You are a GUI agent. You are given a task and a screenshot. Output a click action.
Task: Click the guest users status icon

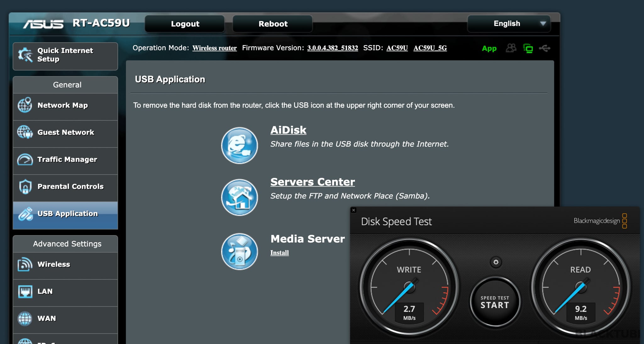[511, 48]
